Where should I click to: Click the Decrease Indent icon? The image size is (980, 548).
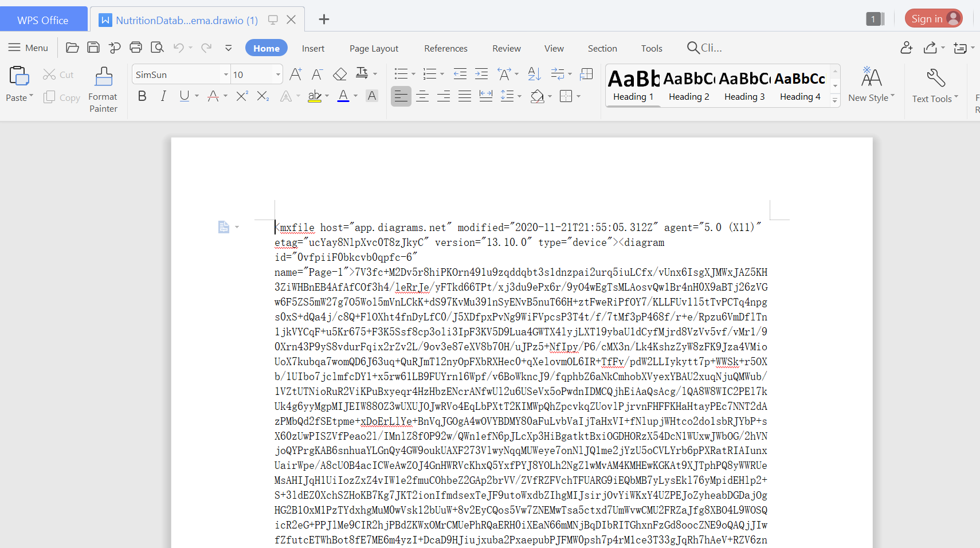460,74
